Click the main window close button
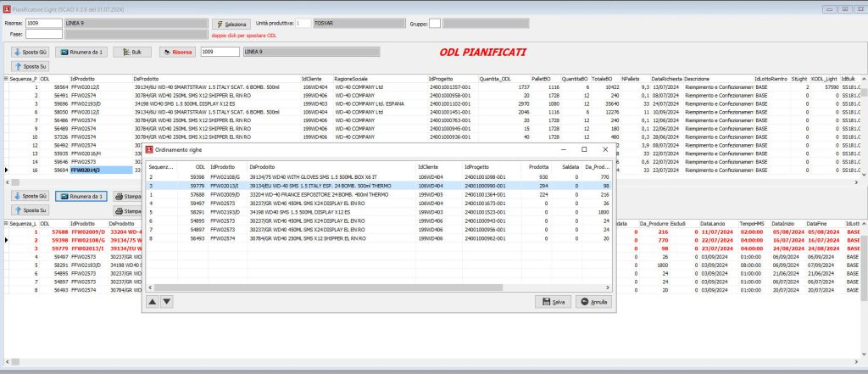Image resolution: width=868 pixels, height=374 pixels. pos(860,8)
